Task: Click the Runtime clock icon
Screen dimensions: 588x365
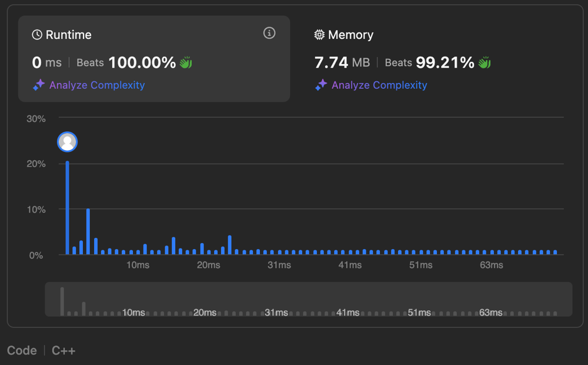Action: [x=37, y=35]
